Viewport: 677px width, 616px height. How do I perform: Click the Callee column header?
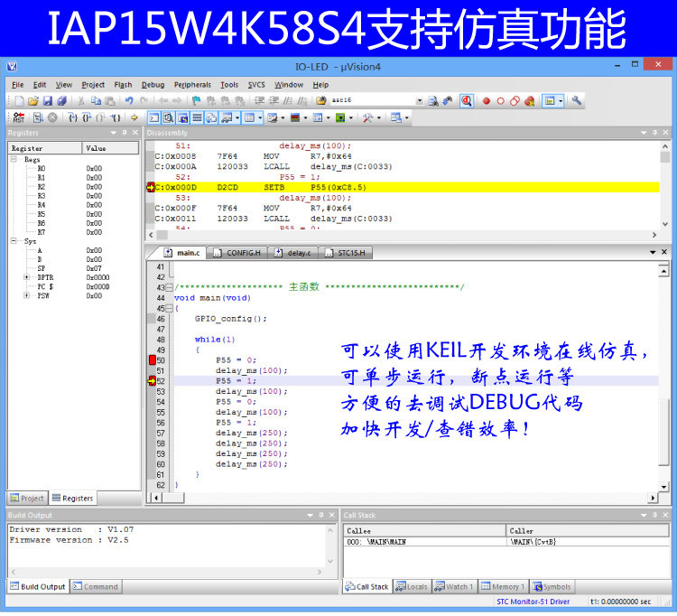pos(424,531)
